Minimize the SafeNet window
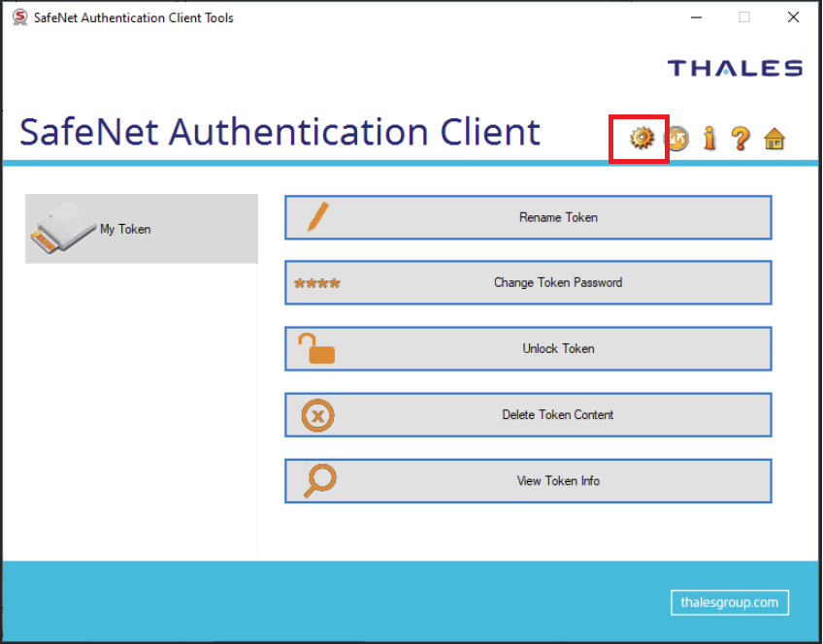Image resolution: width=823 pixels, height=644 pixels. pyautogui.click(x=697, y=17)
